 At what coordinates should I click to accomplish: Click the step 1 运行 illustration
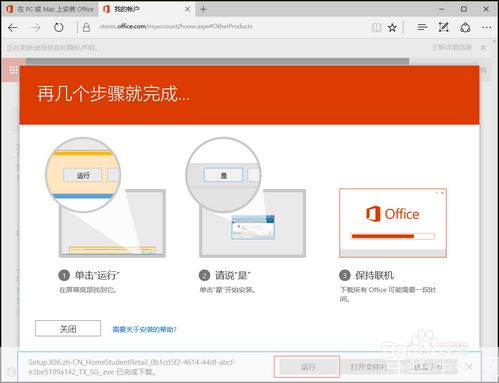(105, 198)
